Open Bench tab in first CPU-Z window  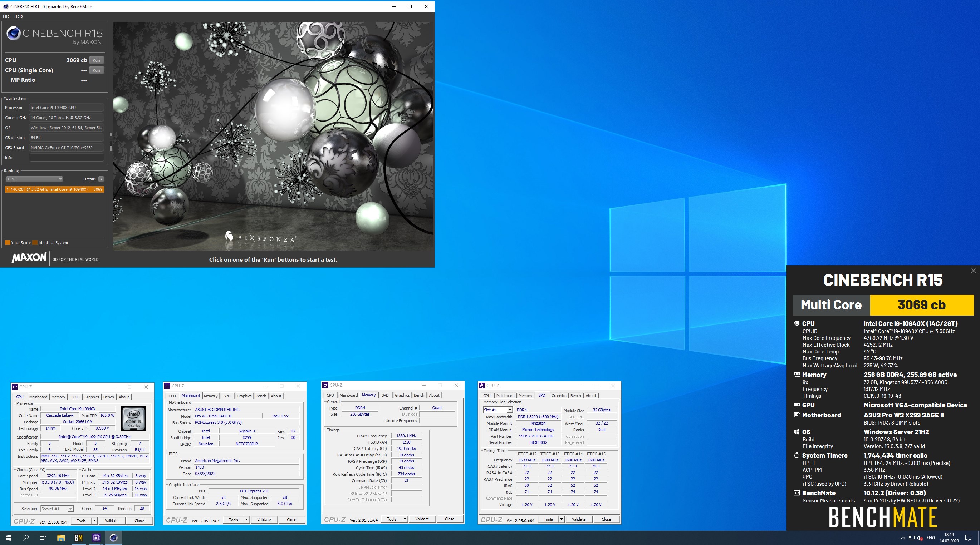(108, 397)
